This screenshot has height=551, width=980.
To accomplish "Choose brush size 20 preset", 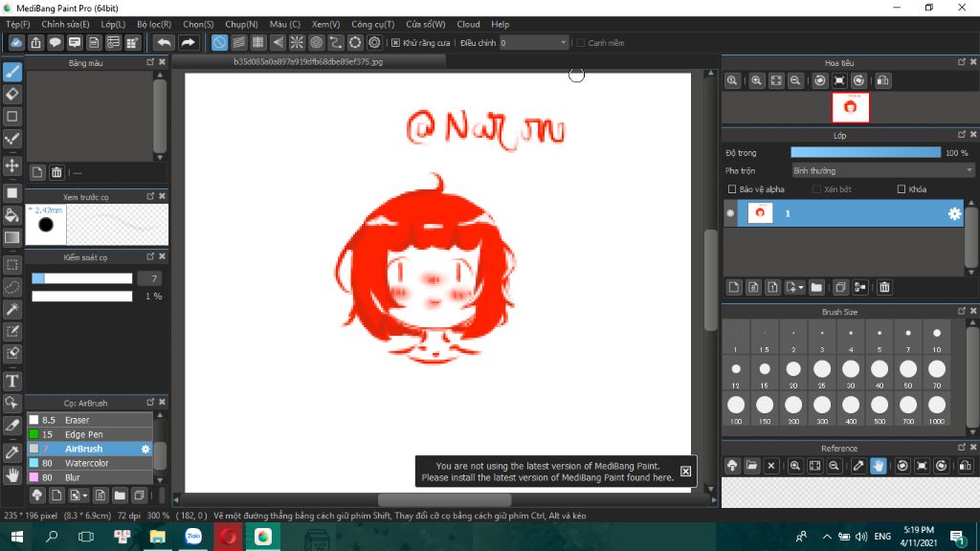I will [x=793, y=374].
